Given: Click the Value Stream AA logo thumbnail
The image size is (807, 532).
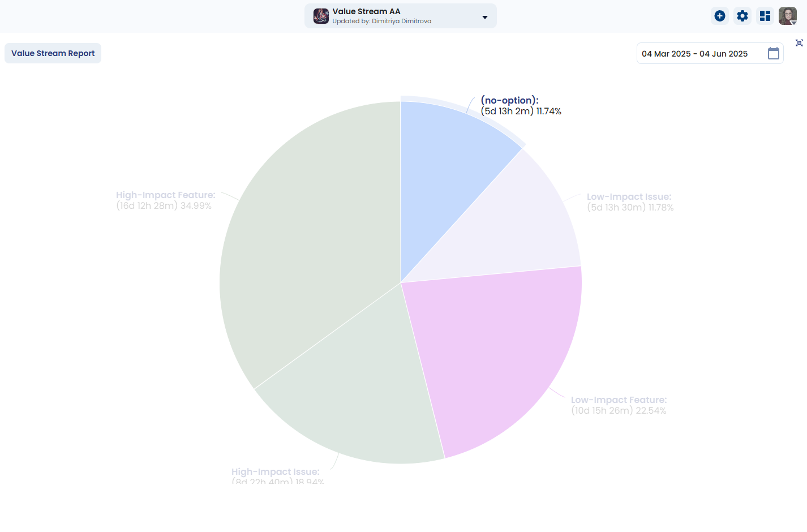Looking at the screenshot, I should point(321,16).
